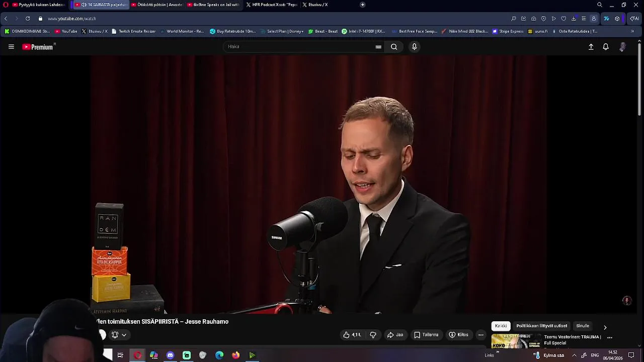This screenshot has width=644, height=362.
Task: Go back in browser history
Action: pyautogui.click(x=6, y=19)
